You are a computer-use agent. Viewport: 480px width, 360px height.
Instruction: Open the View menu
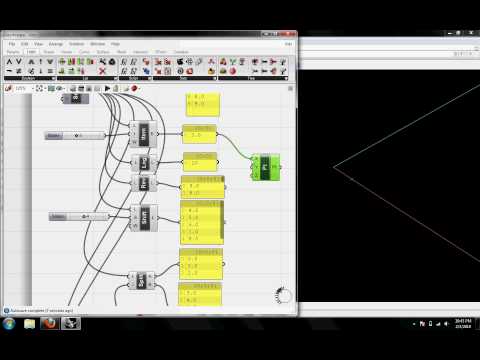38,44
